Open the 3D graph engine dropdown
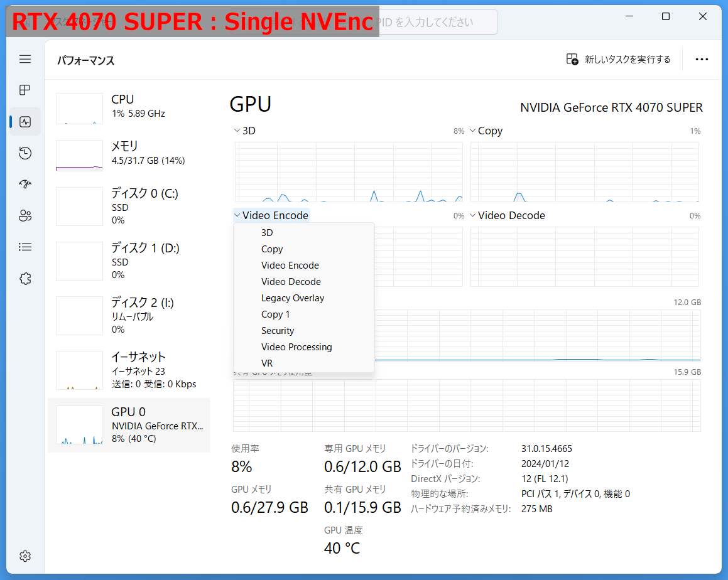The height and width of the screenshot is (580, 728). click(x=245, y=131)
